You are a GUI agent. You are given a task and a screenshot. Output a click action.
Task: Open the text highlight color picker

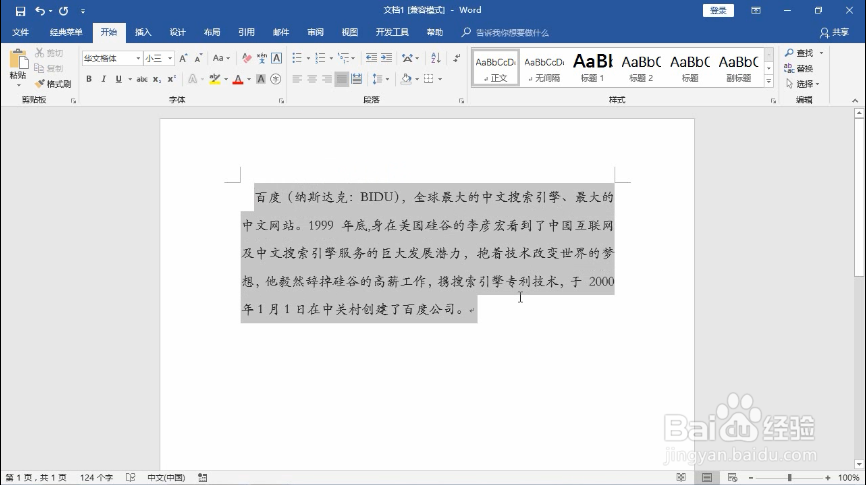click(226, 79)
